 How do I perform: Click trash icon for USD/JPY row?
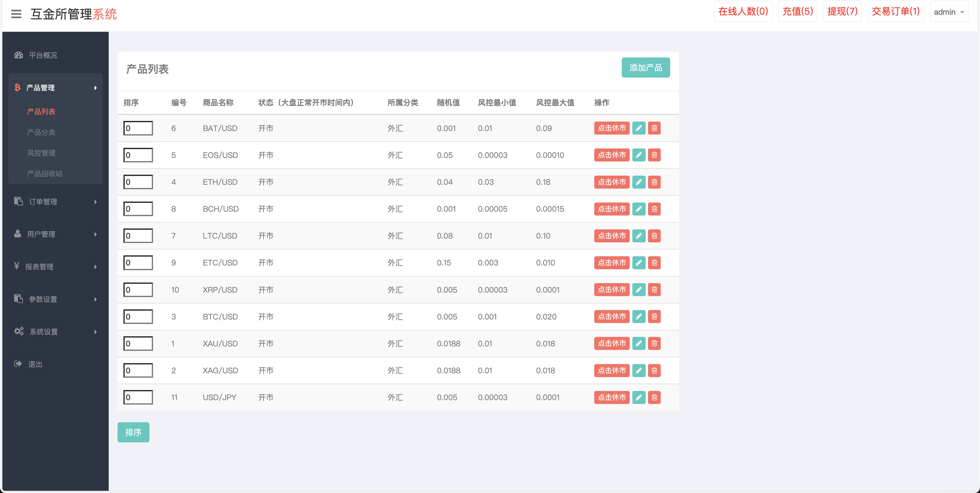point(654,398)
